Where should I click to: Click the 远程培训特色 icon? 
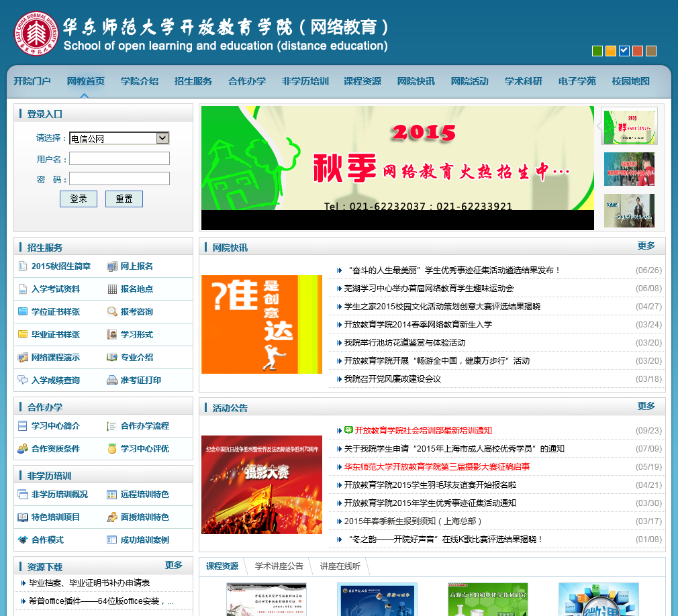tap(112, 495)
